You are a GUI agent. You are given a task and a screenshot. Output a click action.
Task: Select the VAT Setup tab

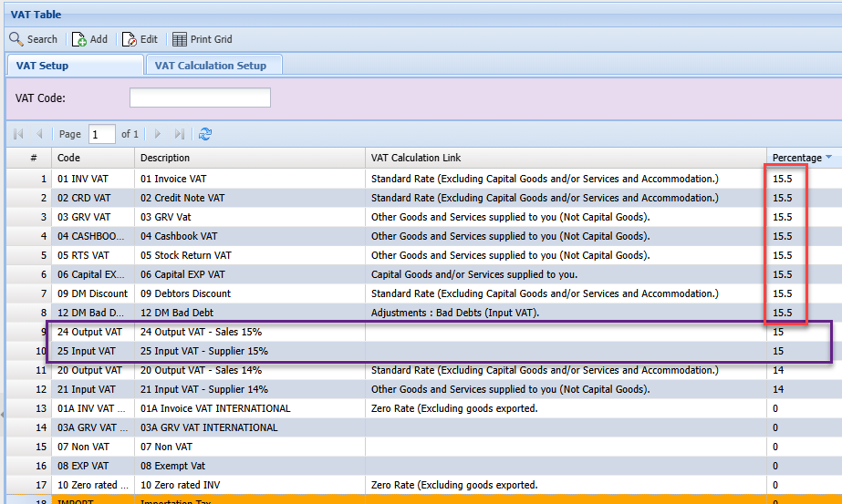coord(42,66)
